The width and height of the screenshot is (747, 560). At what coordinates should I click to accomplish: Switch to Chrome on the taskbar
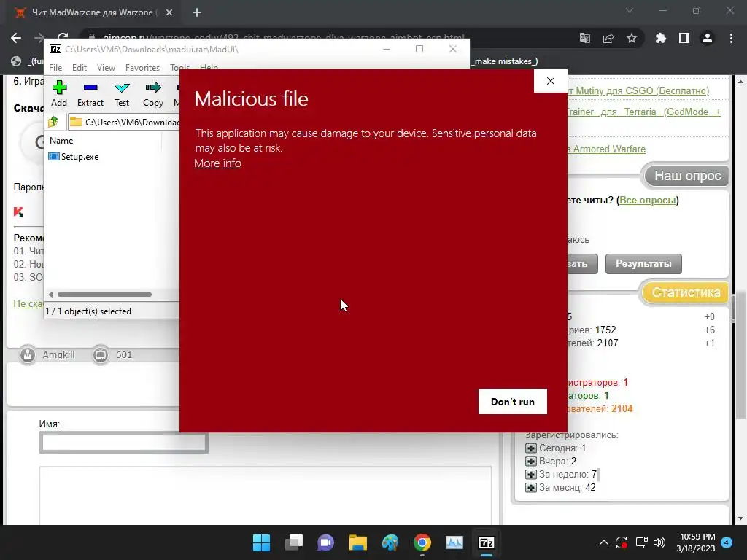point(422,542)
